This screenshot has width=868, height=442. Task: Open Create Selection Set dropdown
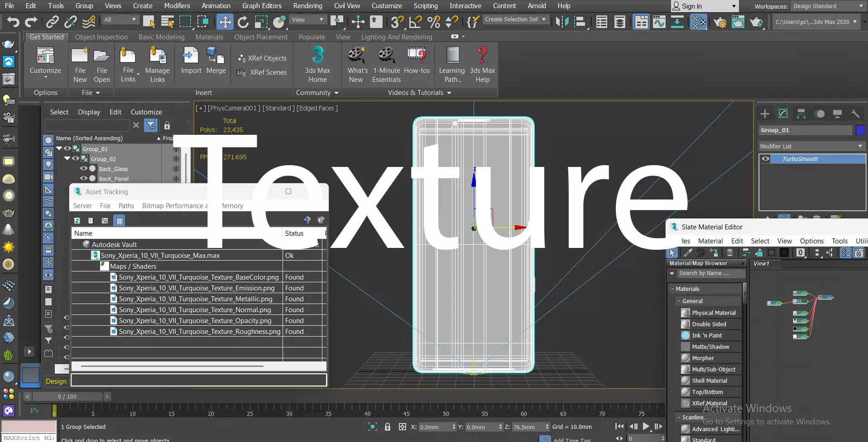(x=515, y=19)
